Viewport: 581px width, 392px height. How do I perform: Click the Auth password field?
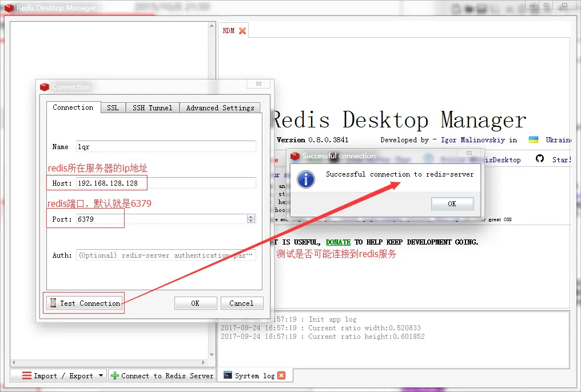pyautogui.click(x=166, y=255)
